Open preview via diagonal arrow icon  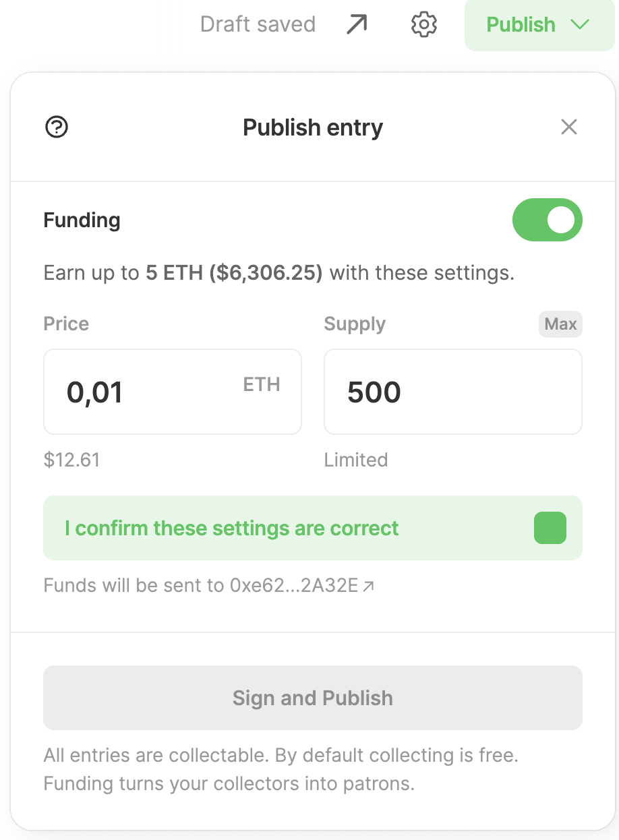[357, 25]
